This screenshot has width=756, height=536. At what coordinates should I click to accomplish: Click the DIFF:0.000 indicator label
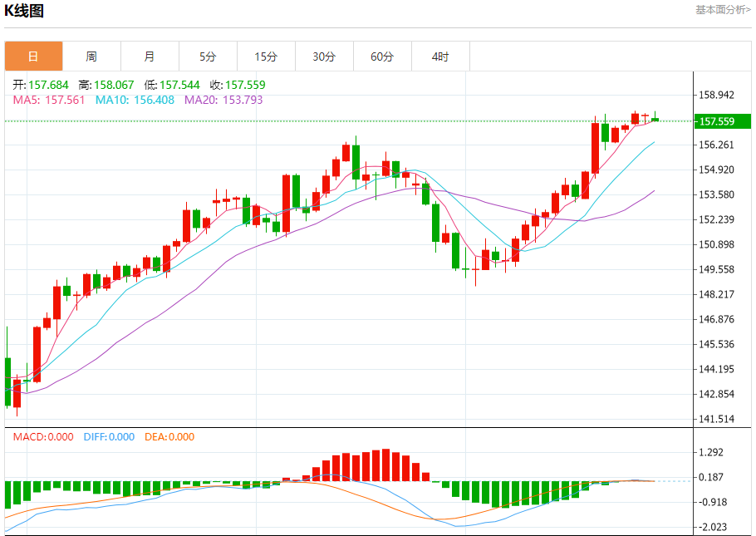click(x=109, y=437)
